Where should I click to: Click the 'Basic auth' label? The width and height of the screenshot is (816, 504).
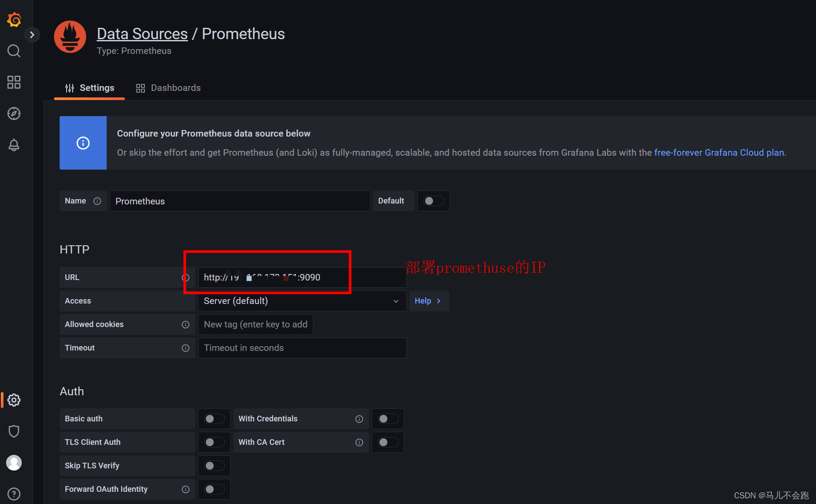(x=84, y=419)
